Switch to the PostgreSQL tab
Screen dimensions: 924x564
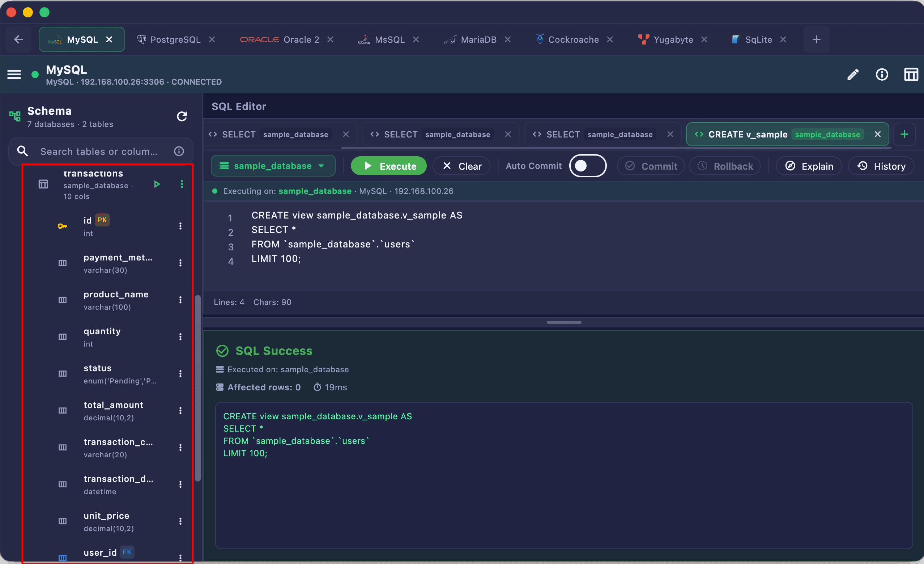[x=176, y=39]
